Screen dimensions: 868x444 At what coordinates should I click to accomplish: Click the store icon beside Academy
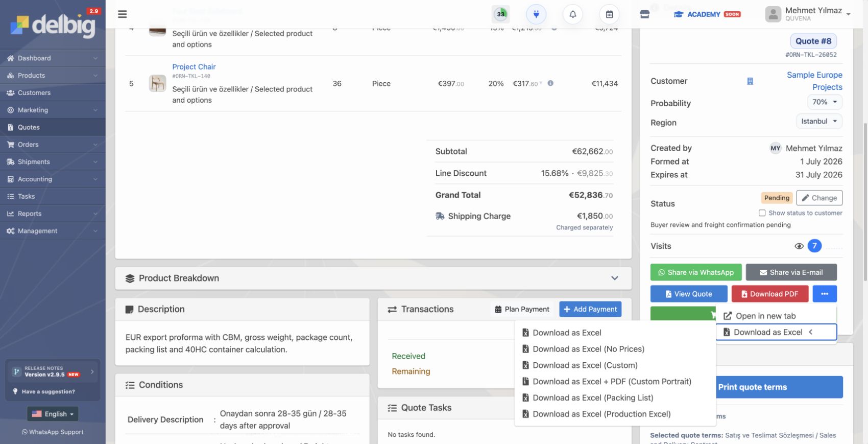645,14
